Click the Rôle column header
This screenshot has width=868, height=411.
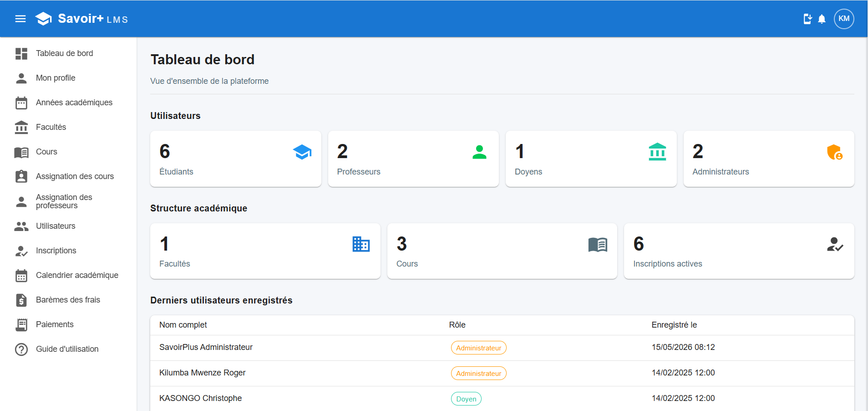click(x=457, y=325)
